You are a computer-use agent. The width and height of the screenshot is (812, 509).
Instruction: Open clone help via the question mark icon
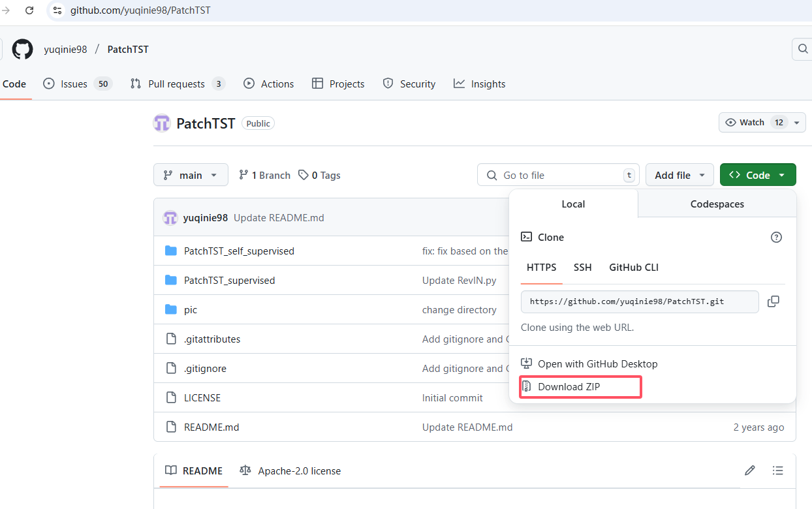(x=776, y=237)
